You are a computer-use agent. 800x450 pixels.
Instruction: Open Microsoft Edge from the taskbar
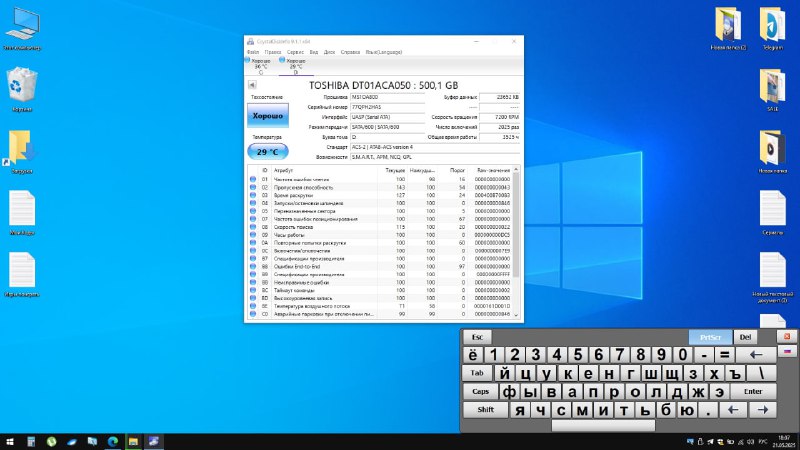(x=113, y=441)
